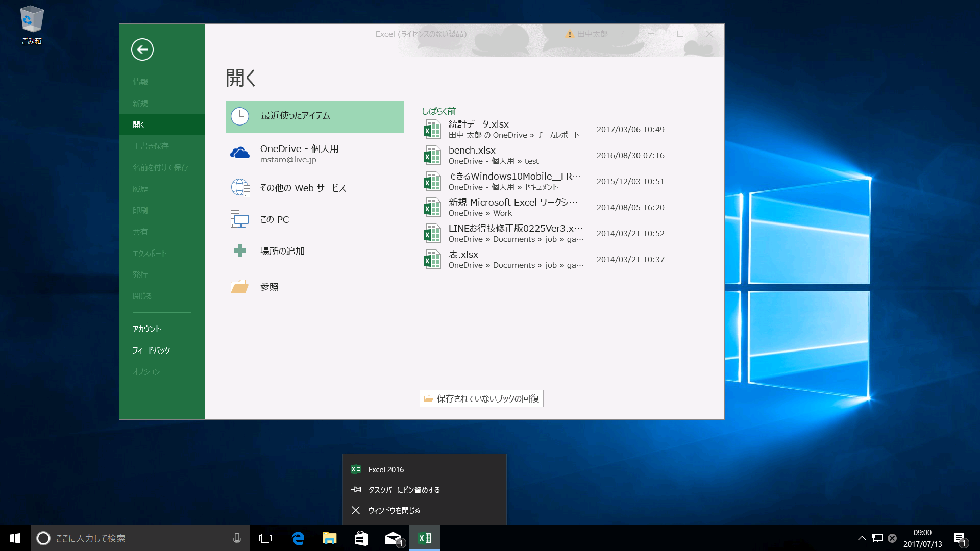This screenshot has width=980, height=551.
Task: Open Microsoft Edge from taskbar
Action: pos(298,538)
